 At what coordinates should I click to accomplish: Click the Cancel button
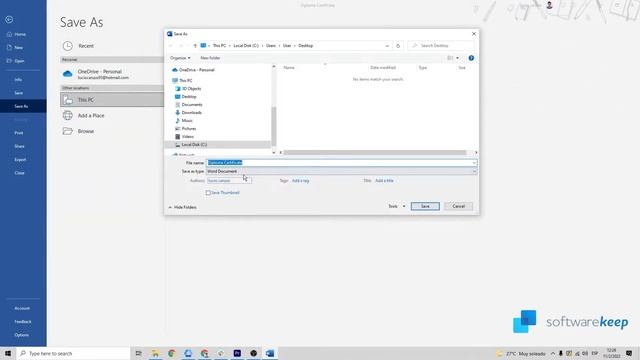point(458,206)
